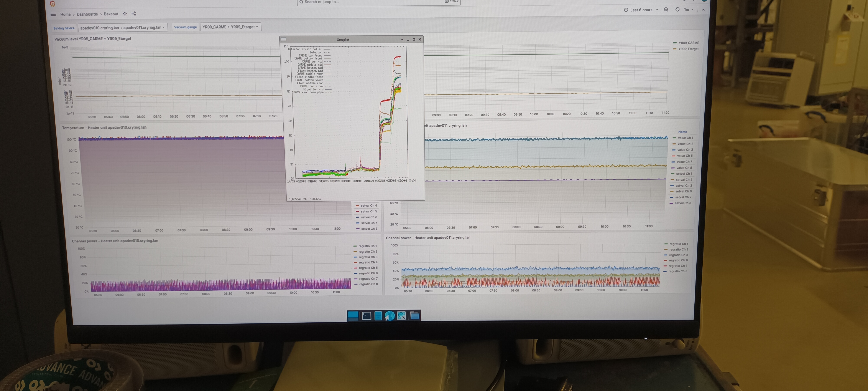Click the Grafana logo icon
868x391 pixels.
(52, 3)
